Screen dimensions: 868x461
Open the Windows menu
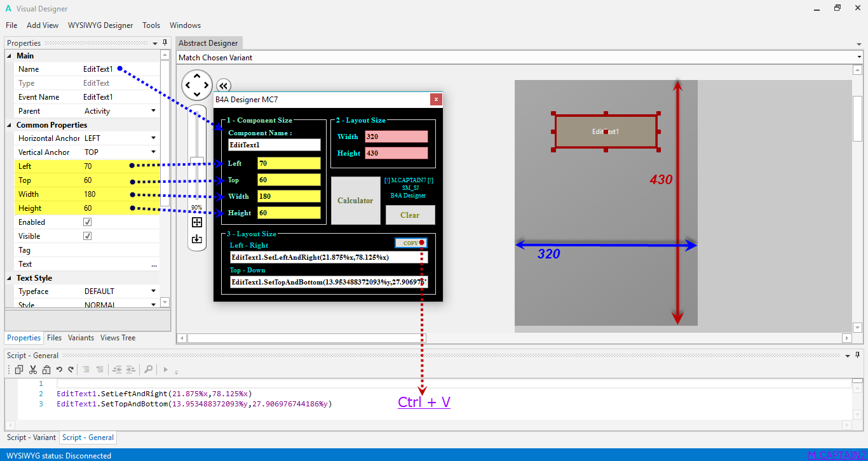click(x=185, y=25)
